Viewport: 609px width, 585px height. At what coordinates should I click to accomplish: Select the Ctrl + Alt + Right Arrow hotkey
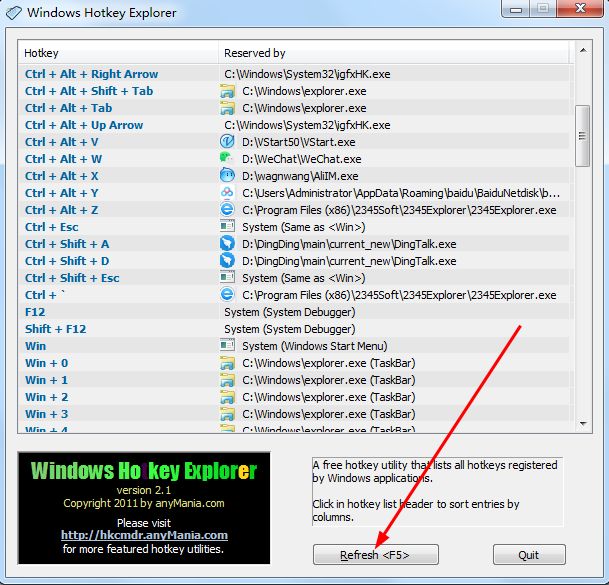[x=92, y=74]
